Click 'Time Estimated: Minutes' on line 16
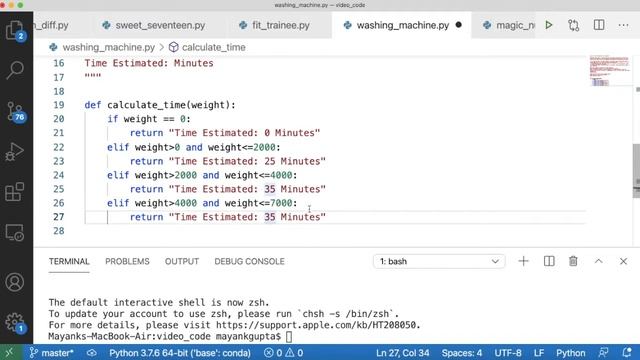 [149, 63]
